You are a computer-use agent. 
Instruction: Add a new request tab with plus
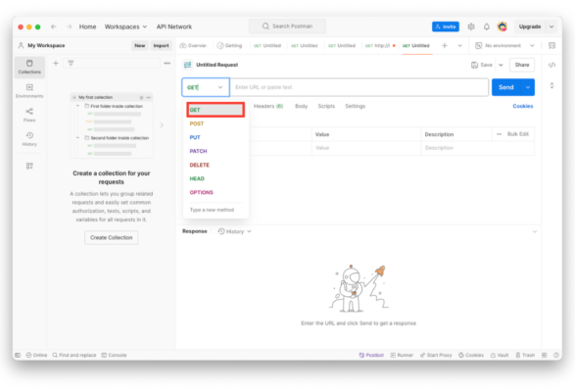pos(445,45)
